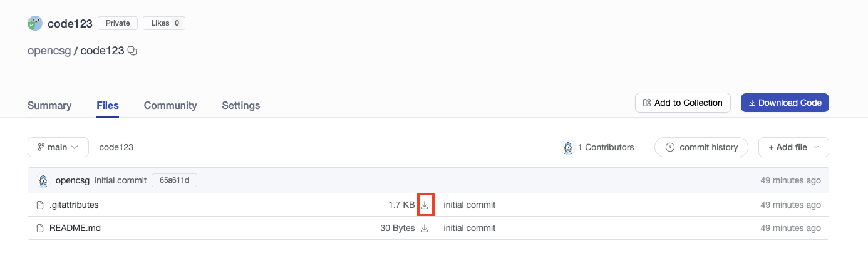Click the opencsg committer avatar icon
The image size is (868, 278).
(x=43, y=181)
